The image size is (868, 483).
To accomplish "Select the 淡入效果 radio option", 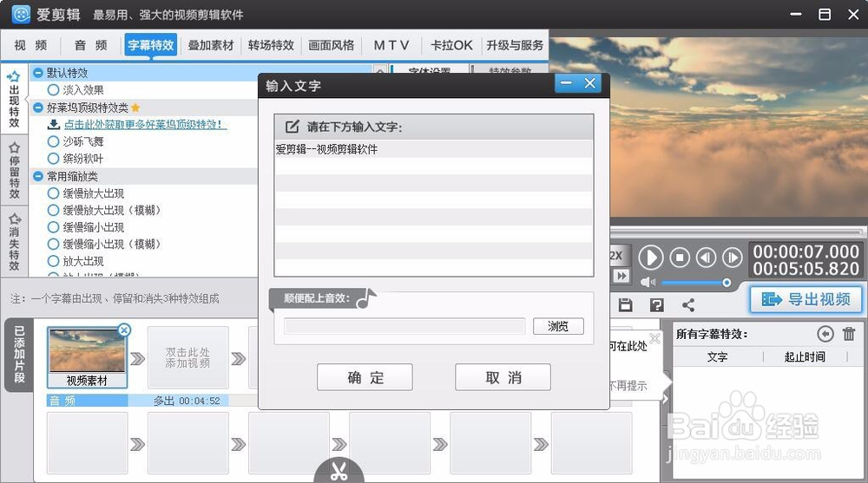I will coord(53,89).
